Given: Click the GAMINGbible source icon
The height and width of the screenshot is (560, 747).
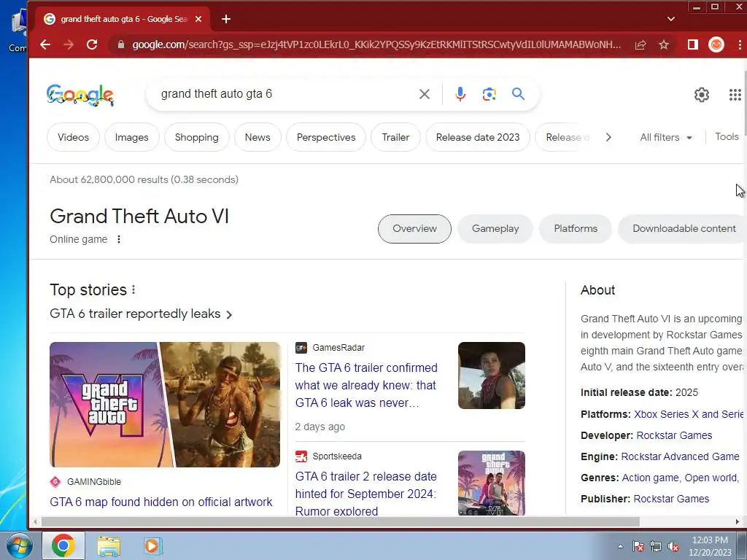Looking at the screenshot, I should click(55, 482).
